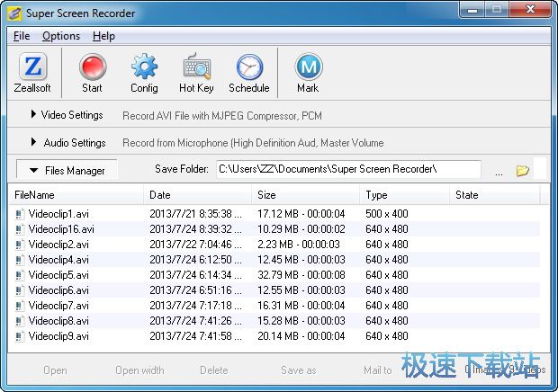Screen dimensions: 558x392
Task: Open the Help menu
Action: pyautogui.click(x=103, y=36)
